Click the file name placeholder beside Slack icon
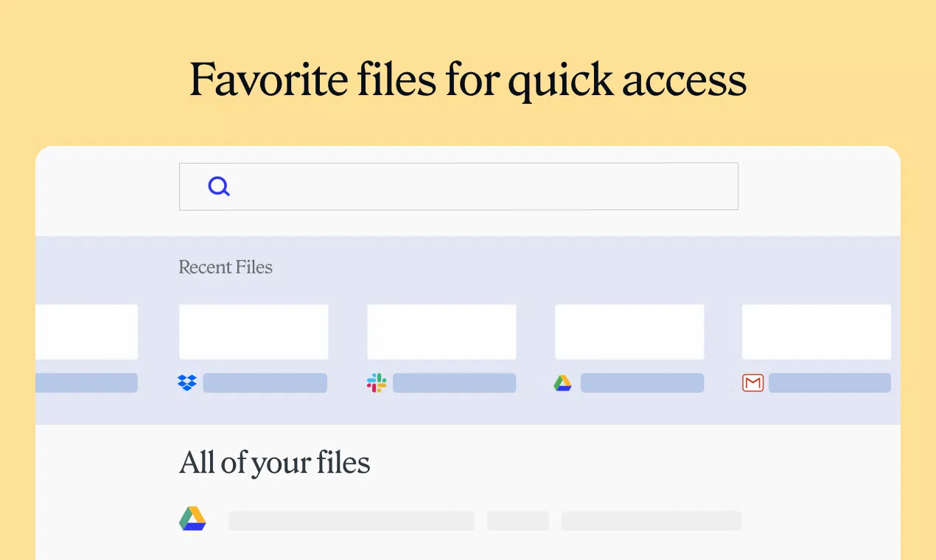 pyautogui.click(x=454, y=383)
